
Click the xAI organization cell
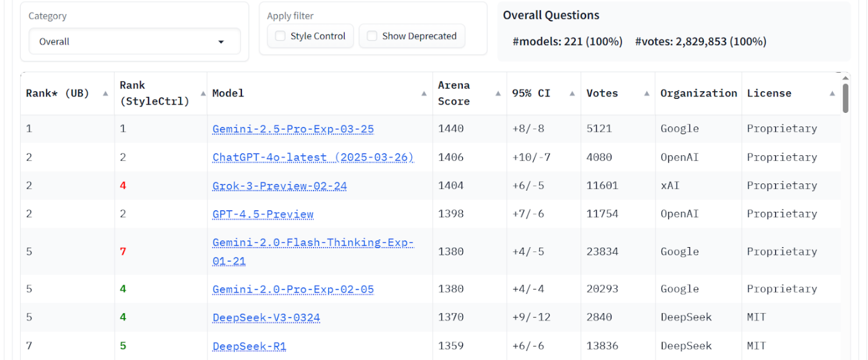(x=670, y=186)
